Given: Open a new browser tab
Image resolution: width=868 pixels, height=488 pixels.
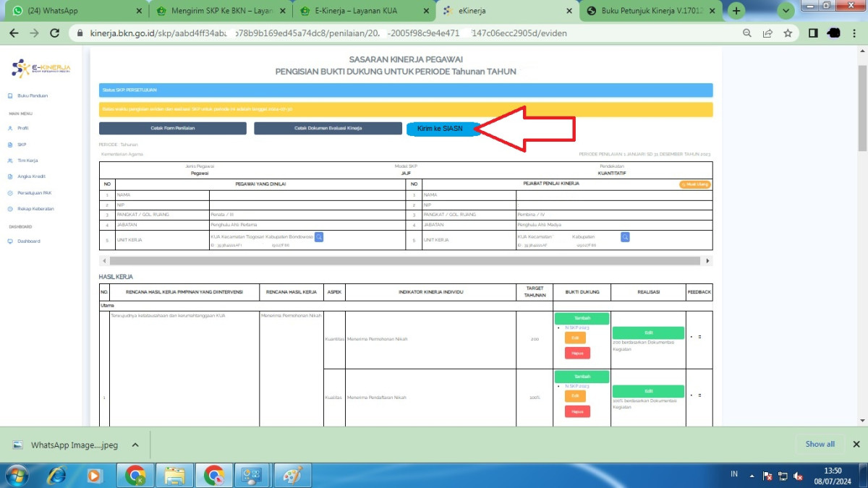Looking at the screenshot, I should 736,11.
